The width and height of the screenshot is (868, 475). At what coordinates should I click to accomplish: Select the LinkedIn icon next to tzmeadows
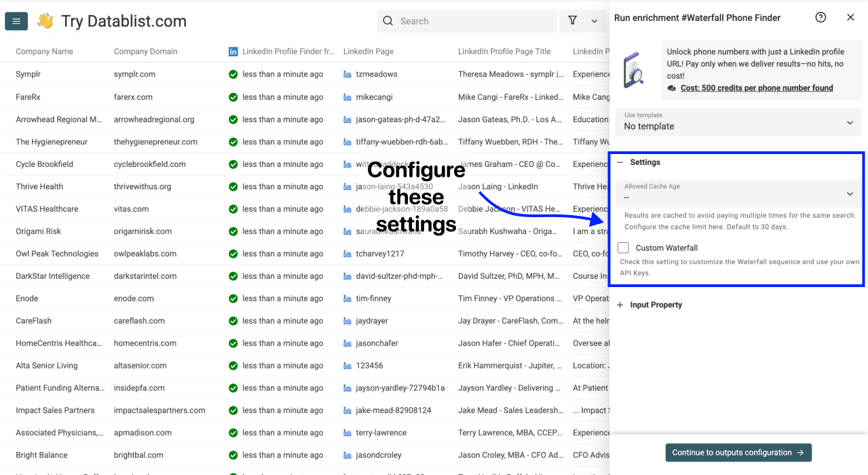pyautogui.click(x=349, y=74)
